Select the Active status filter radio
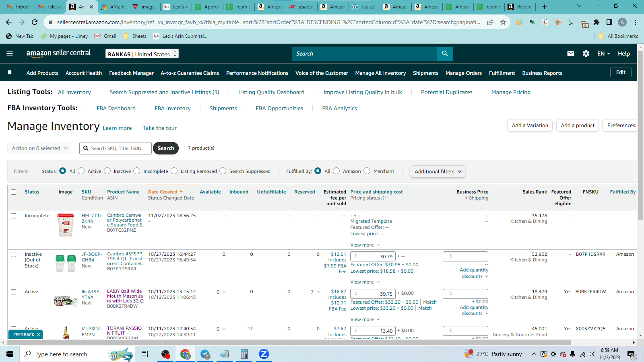The image size is (644, 362). [x=81, y=171]
